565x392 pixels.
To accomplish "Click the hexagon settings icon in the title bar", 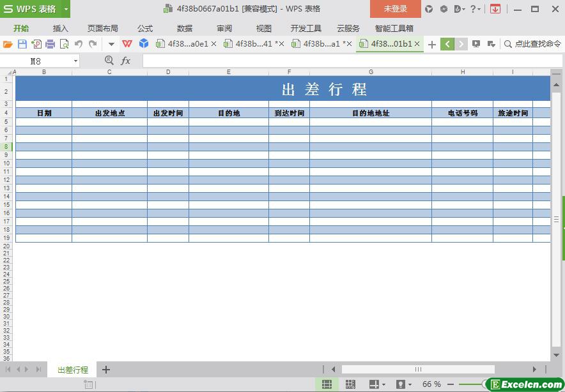I will click(444, 9).
